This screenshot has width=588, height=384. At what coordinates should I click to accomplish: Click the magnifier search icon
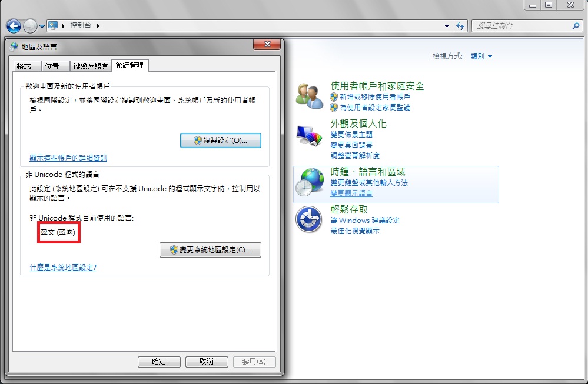tap(576, 26)
